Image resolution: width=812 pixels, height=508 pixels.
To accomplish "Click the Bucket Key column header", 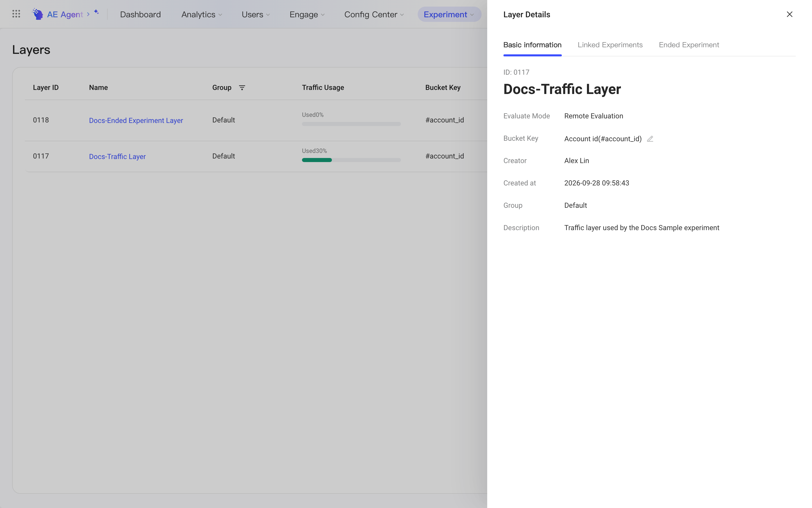I will [x=443, y=88].
